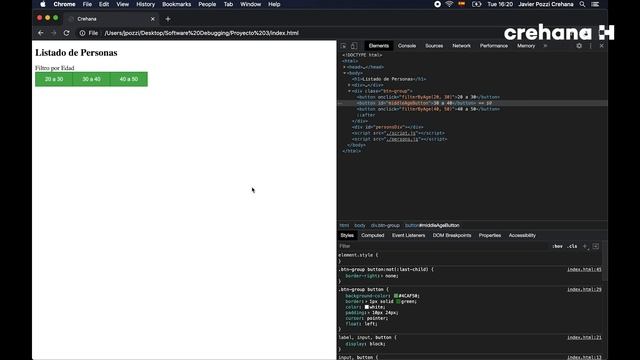The image size is (640, 360).
Task: Follow the ./script.js link in DOM tree
Action: coord(402,133)
